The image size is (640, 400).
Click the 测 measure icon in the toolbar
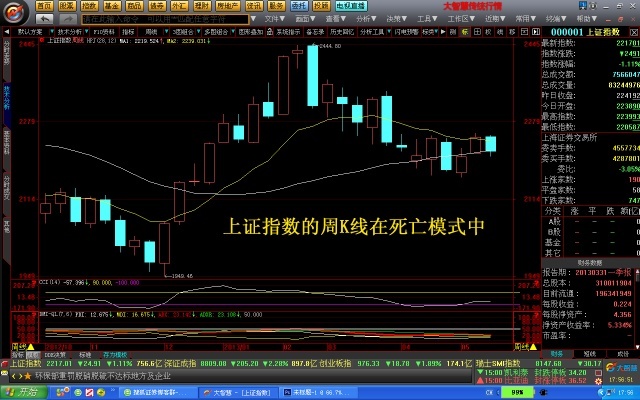coord(453,32)
